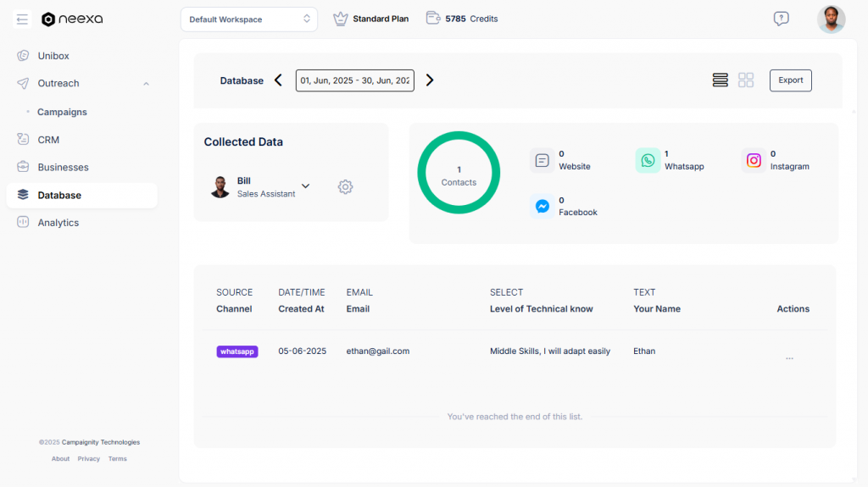868x487 pixels.
Task: Go to next date range arrow
Action: (x=430, y=80)
